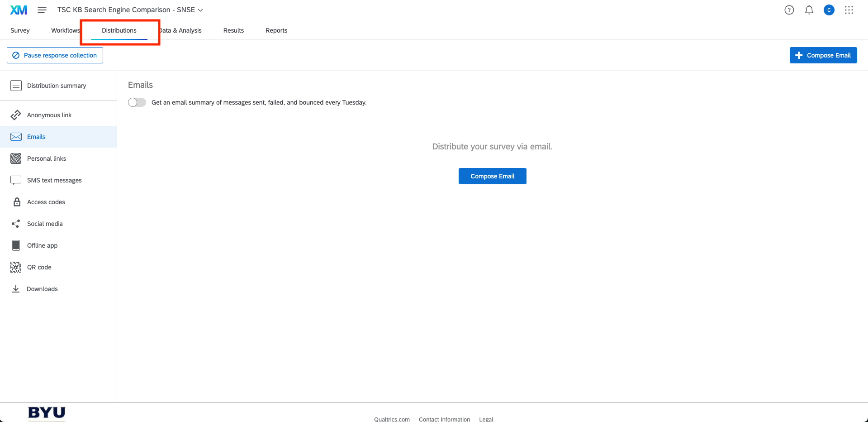Go to the Reports tab

pyautogui.click(x=276, y=30)
